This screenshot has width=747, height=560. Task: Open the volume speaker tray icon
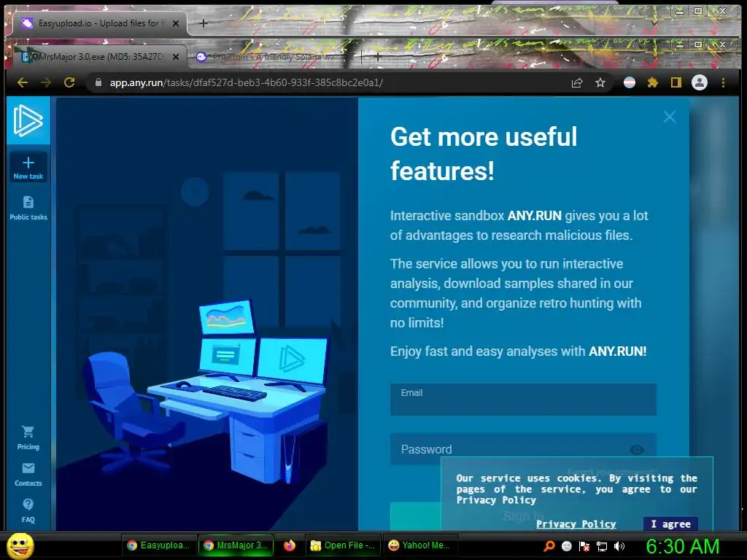619,546
